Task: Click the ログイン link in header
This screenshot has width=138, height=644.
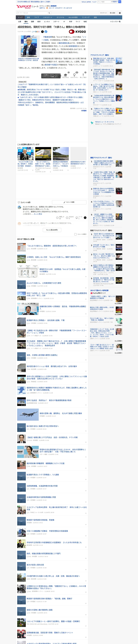Action: [x=42, y=8]
